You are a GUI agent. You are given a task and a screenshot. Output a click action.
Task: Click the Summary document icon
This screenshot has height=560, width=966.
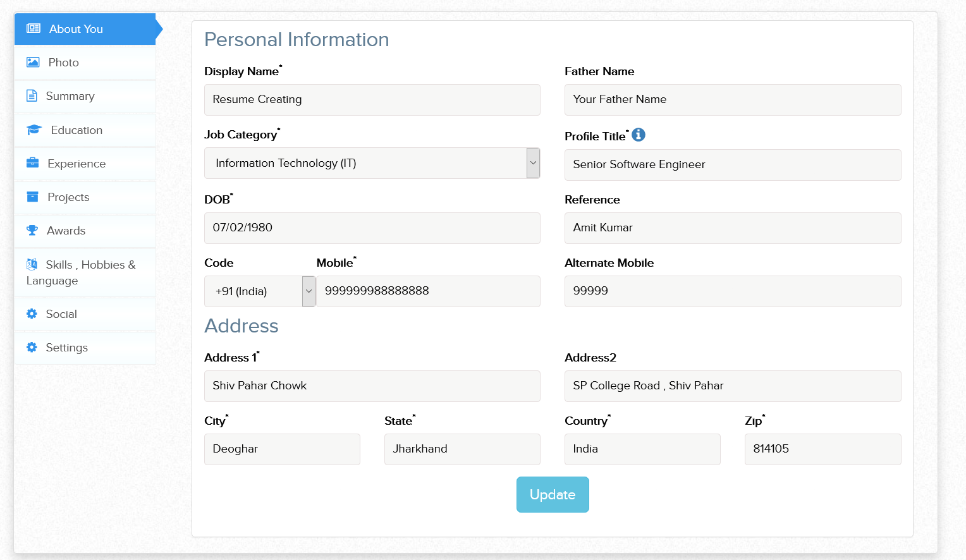(x=32, y=95)
